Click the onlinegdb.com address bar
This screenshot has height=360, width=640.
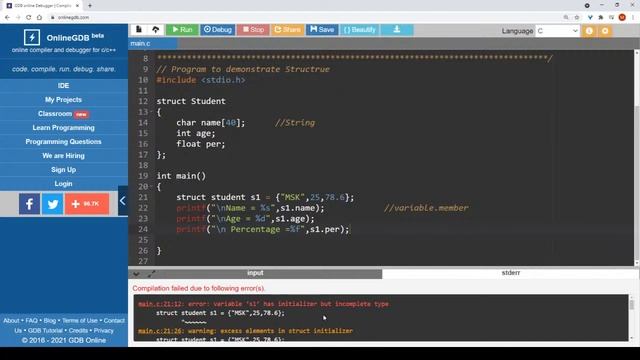(306, 17)
